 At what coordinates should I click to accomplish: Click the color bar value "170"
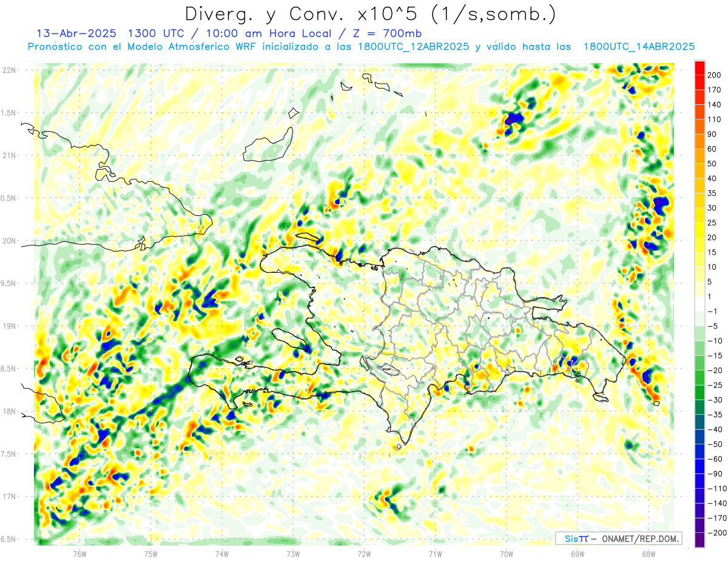tap(714, 90)
